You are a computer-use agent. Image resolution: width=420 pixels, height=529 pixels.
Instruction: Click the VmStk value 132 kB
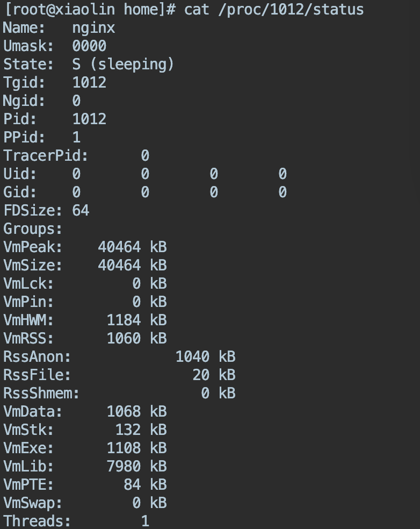tap(141, 430)
